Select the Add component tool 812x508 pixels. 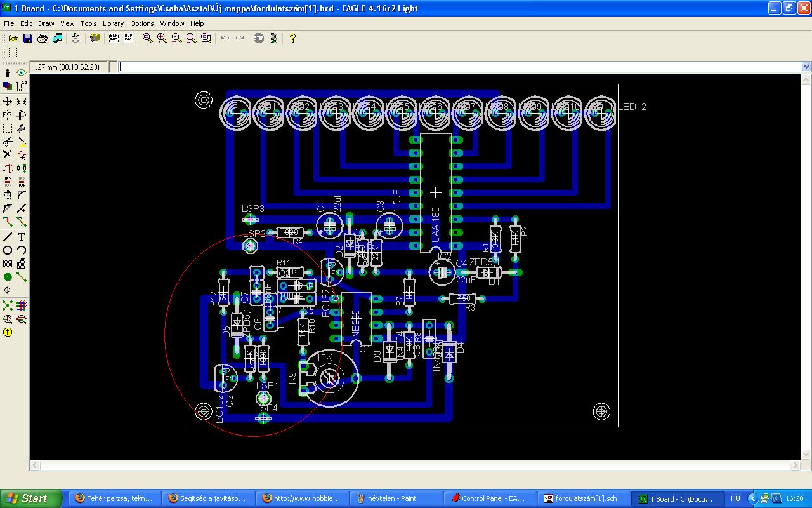(x=22, y=154)
